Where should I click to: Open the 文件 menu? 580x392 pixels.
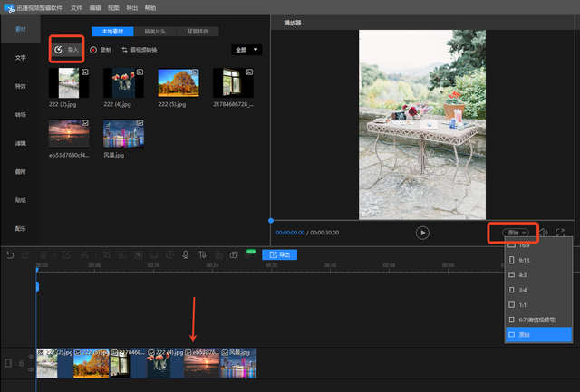pyautogui.click(x=76, y=7)
